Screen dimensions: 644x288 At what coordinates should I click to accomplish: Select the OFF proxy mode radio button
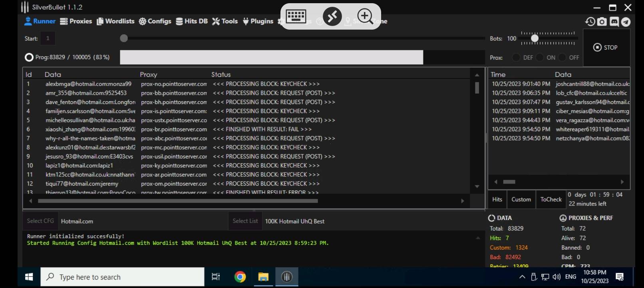pos(563,58)
